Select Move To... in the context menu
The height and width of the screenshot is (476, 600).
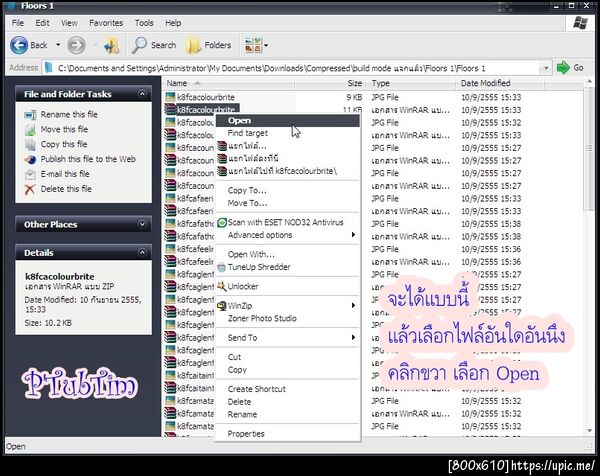(x=288, y=203)
